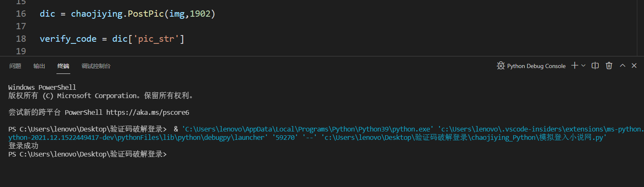
Task: Switch to the 问题 tab
Action: (x=15, y=66)
